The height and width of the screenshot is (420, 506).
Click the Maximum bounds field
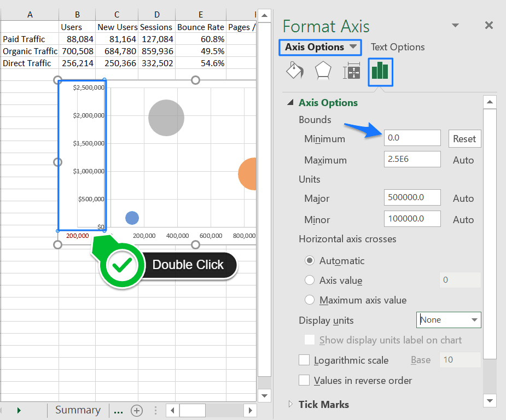coord(412,159)
